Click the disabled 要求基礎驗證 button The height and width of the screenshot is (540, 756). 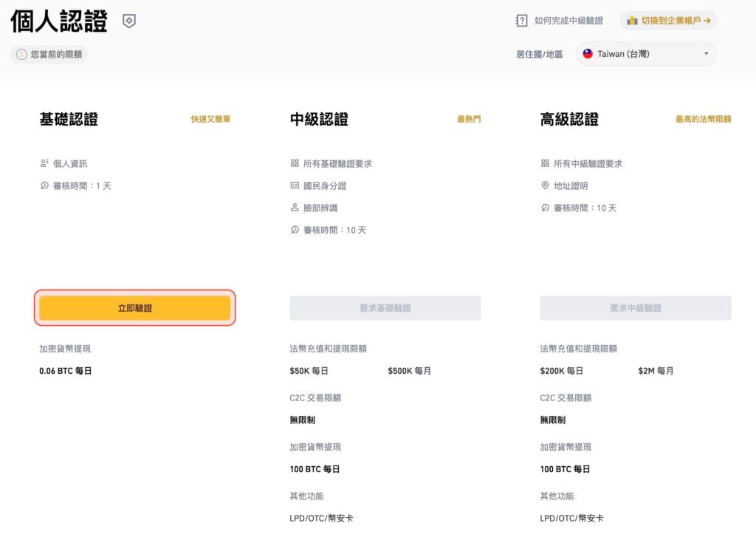coord(385,308)
